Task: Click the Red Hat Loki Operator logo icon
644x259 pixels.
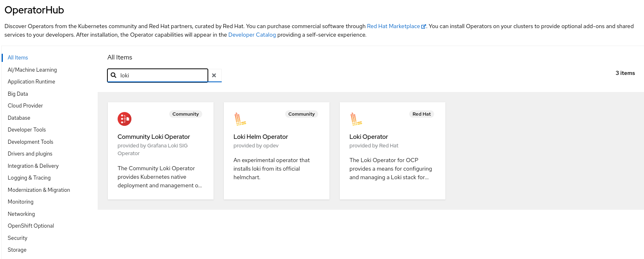Action: 356,119
